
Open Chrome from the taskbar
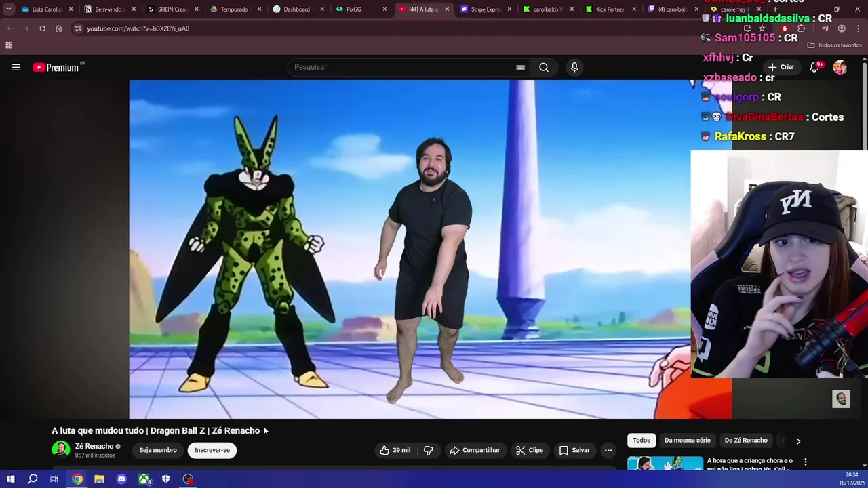(x=77, y=479)
